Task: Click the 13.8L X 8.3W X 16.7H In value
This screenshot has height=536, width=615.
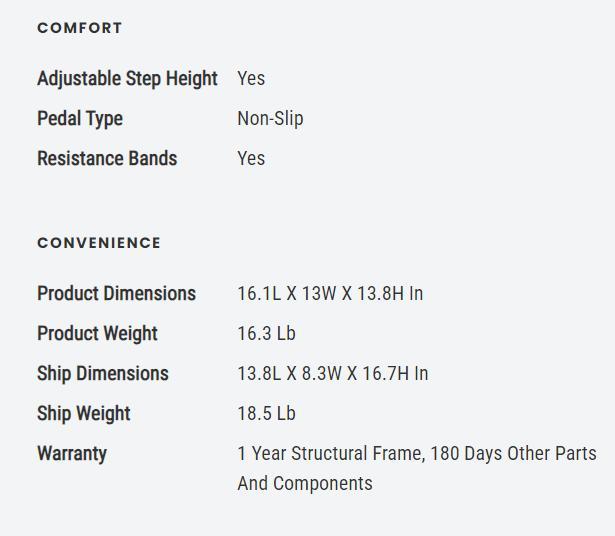Action: coord(332,373)
